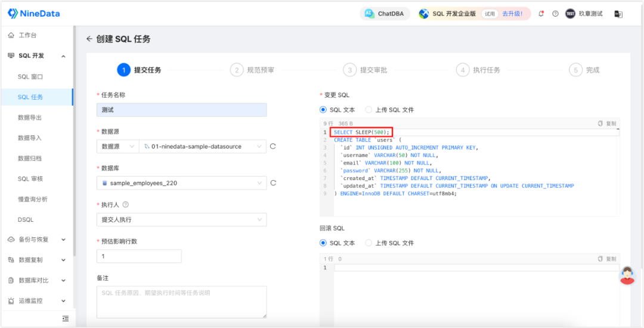Open the sample_employees_220 database dropdown
This screenshot has width=644, height=328.
pos(181,183)
